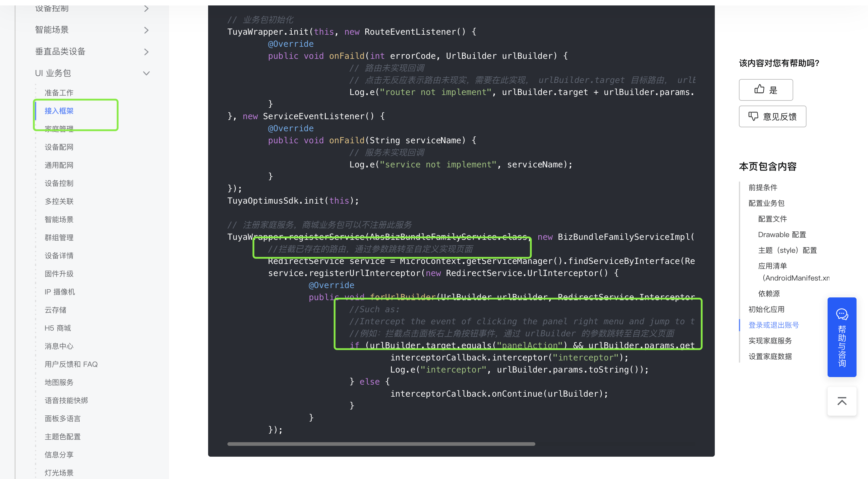Click the thumbs-up icon in the 是 button
This screenshot has width=868, height=479.
pyautogui.click(x=759, y=89)
